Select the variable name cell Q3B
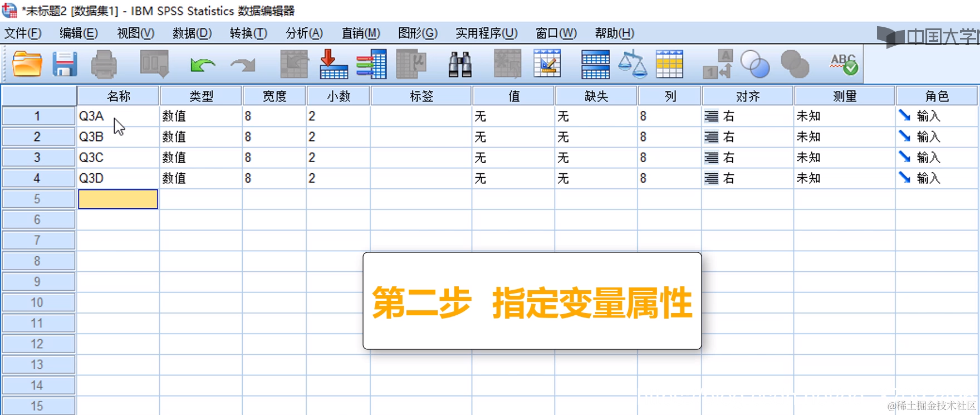The image size is (980, 415). pos(118,137)
